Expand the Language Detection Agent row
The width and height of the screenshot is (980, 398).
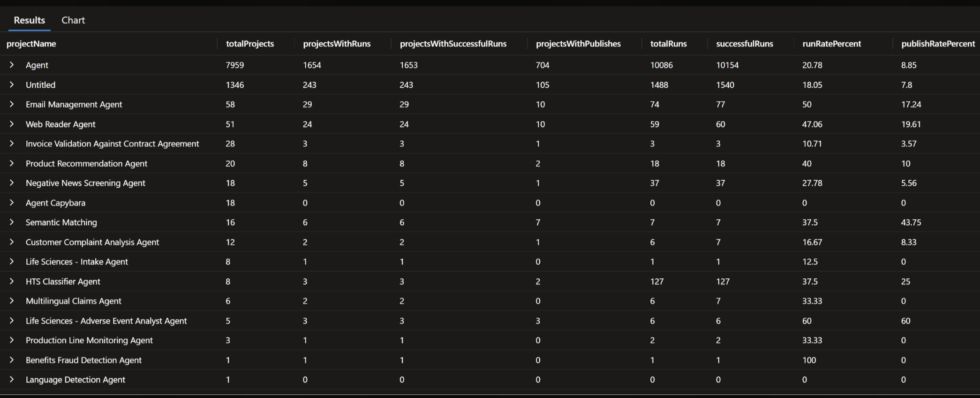[12, 379]
